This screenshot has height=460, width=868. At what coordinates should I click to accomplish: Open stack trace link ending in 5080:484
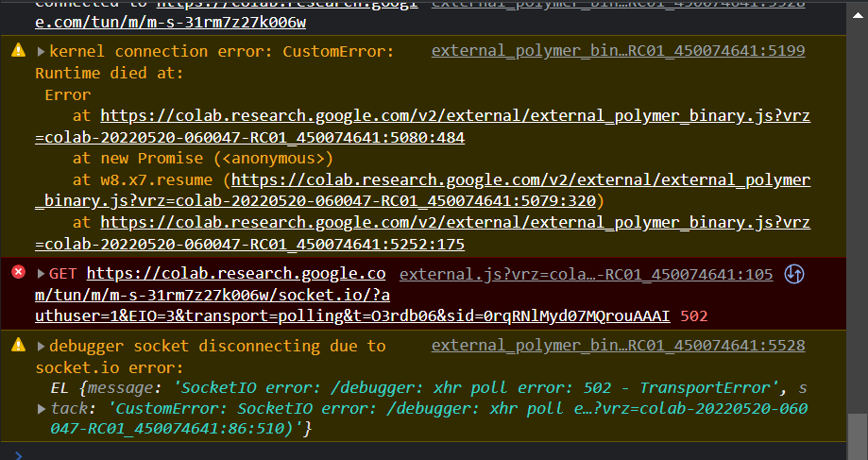[422, 127]
